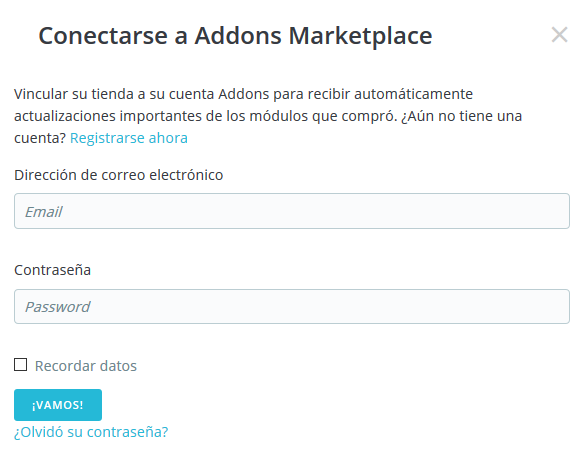Dismiss the dialog using the X icon

[x=559, y=35]
